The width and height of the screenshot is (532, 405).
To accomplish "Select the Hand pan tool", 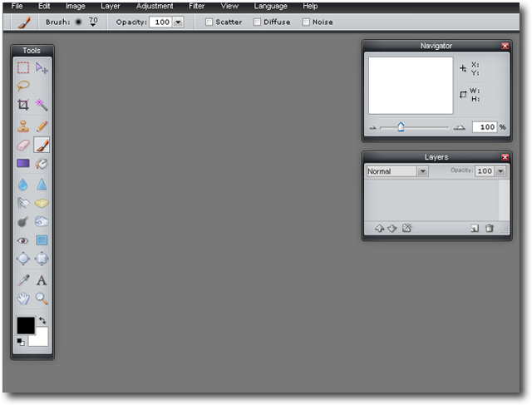I will [23, 299].
